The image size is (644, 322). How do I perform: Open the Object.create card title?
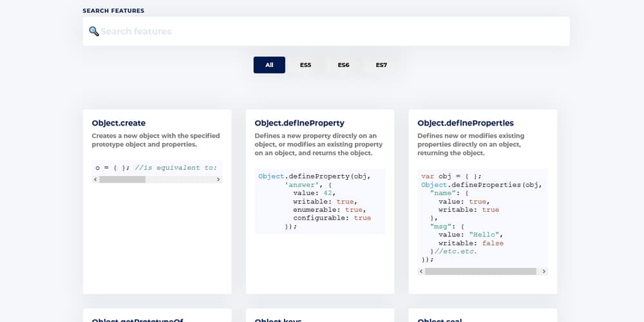(x=118, y=123)
